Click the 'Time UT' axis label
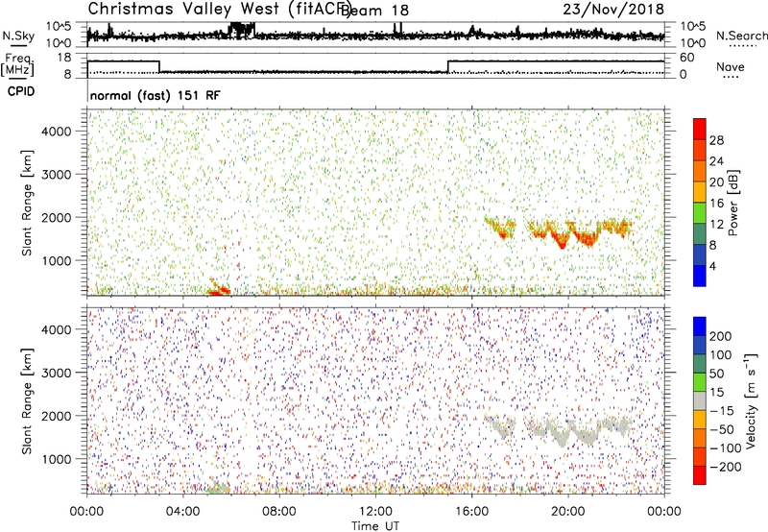The height and width of the screenshot is (532, 768). 375,525
